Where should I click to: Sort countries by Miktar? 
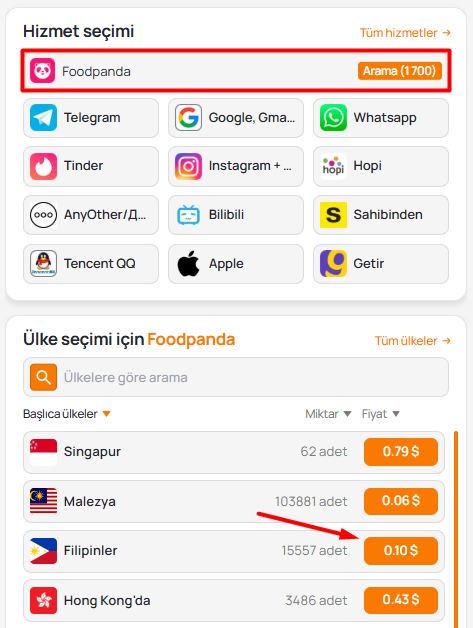(x=328, y=414)
